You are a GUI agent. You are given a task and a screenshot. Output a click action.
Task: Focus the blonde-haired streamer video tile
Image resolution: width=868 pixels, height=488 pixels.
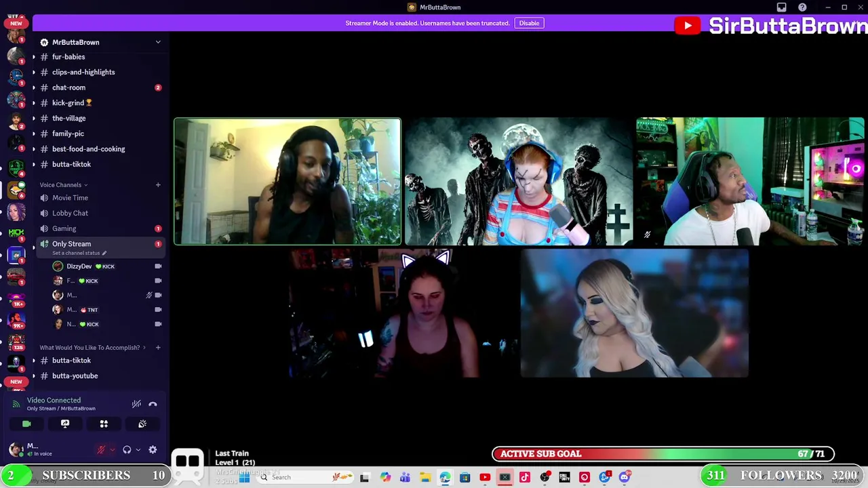click(x=634, y=313)
